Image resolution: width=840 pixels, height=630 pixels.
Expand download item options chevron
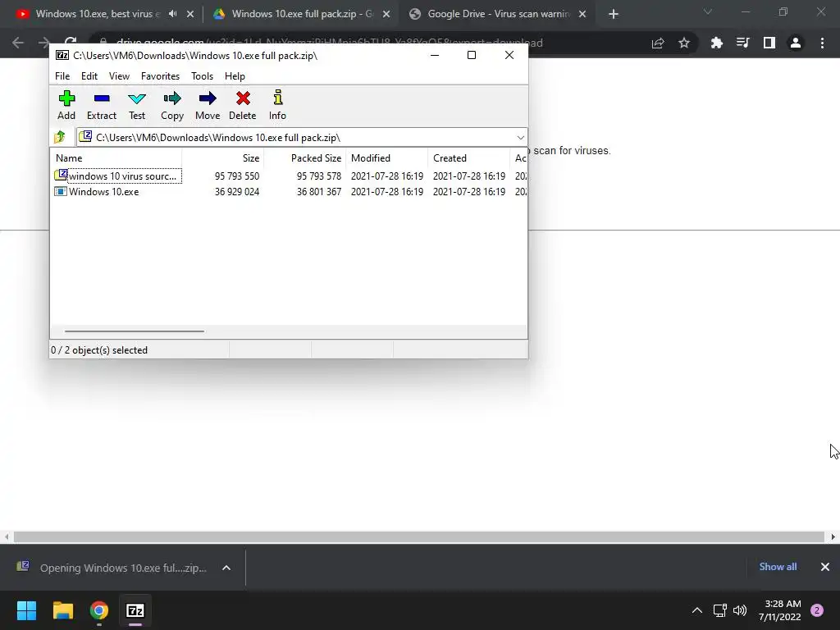coord(226,568)
